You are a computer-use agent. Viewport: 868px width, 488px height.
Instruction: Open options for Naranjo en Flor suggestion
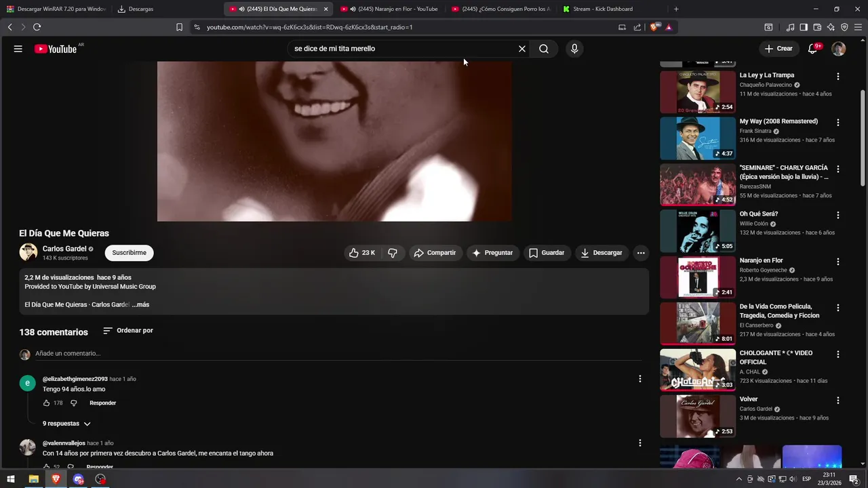pyautogui.click(x=838, y=262)
